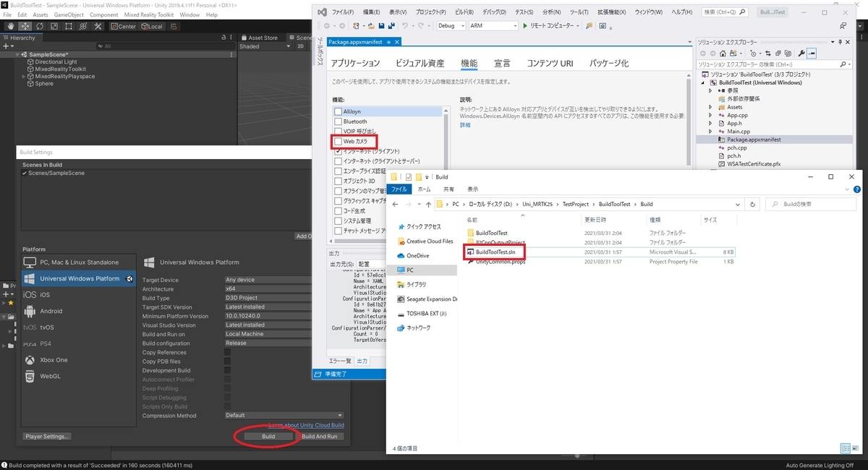Viewport: 868px width, 470px height.
Task: Select BuildToolTest.sln file in Explorer
Action: coord(496,252)
